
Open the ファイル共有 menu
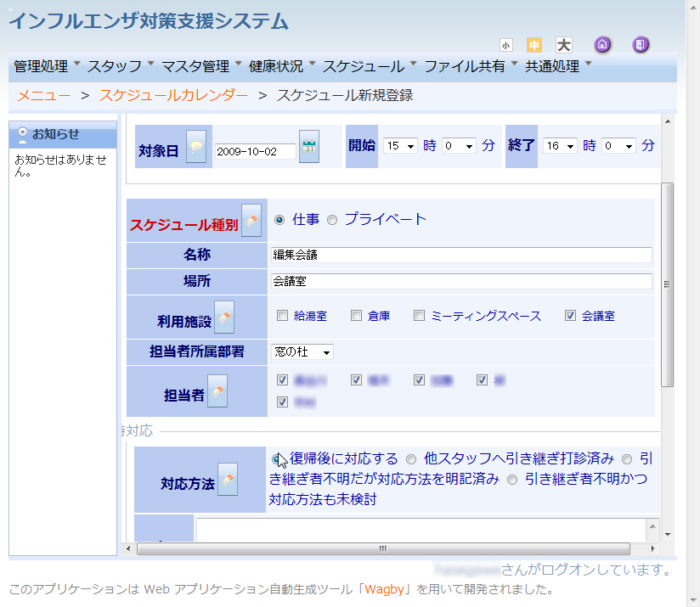[x=463, y=65]
